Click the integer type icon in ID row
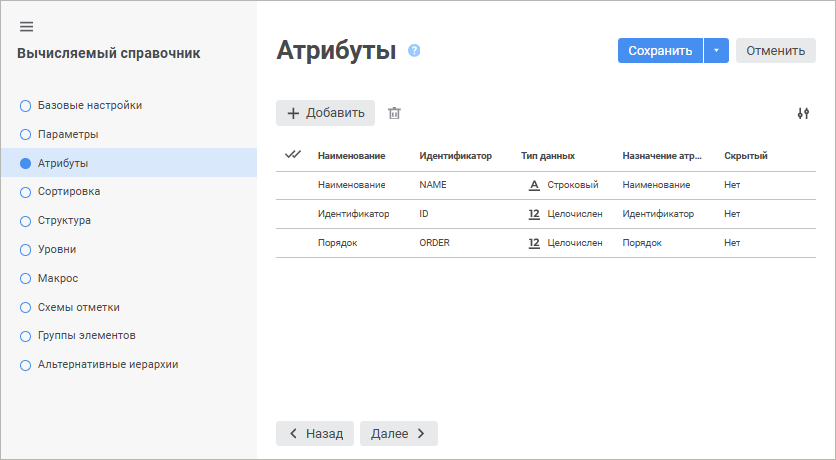The height and width of the screenshot is (460, 836). [x=534, y=214]
